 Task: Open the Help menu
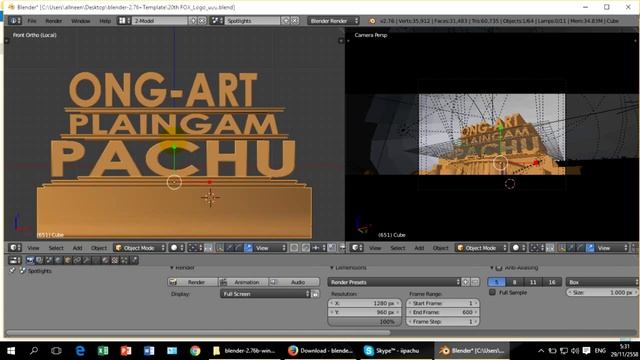click(105, 21)
